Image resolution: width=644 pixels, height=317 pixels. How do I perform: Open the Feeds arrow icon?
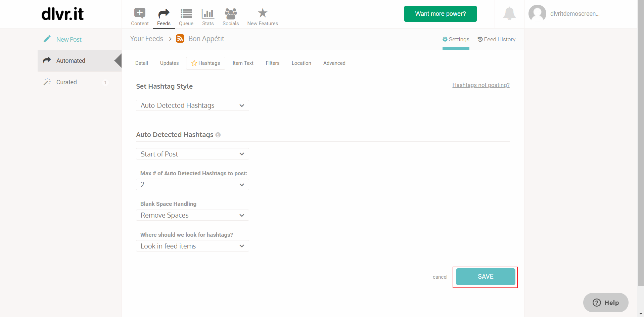[164, 13]
